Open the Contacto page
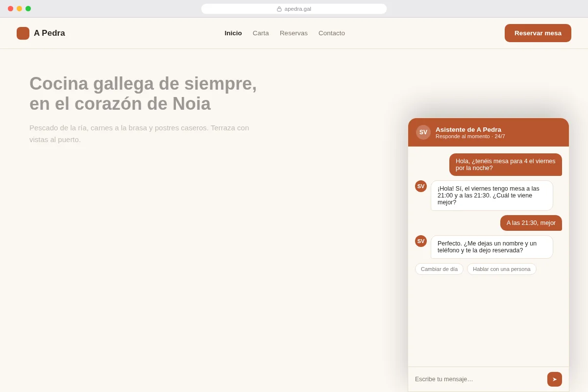The height and width of the screenshot is (392, 588). tap(332, 33)
